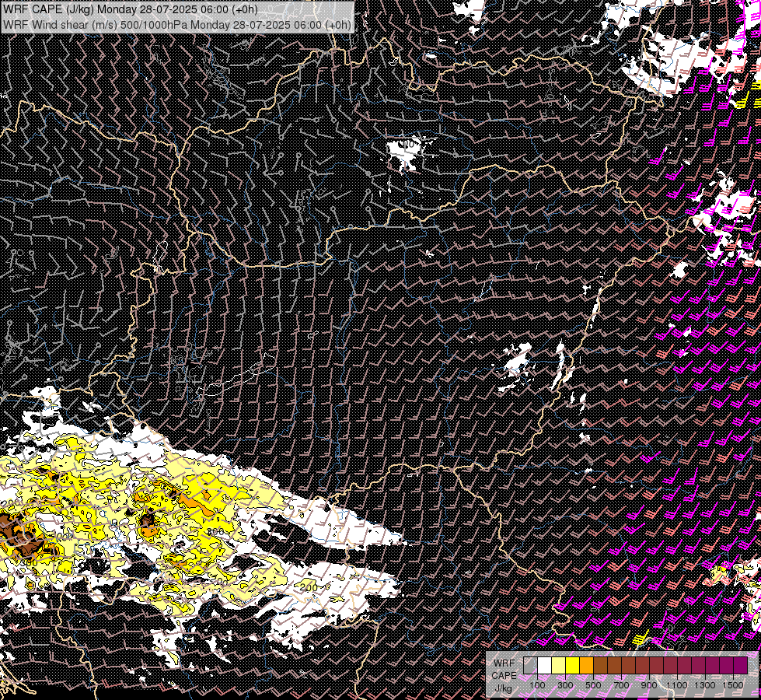Click the 'WRF Wind shear (m/s) 500/1000hPa' title line
The height and width of the screenshot is (700, 761).
click(x=177, y=24)
